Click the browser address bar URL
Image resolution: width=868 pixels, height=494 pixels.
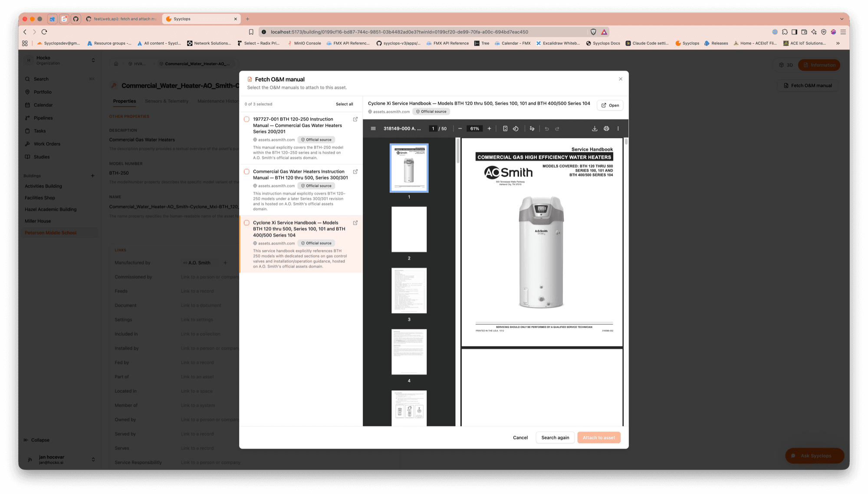[399, 32]
